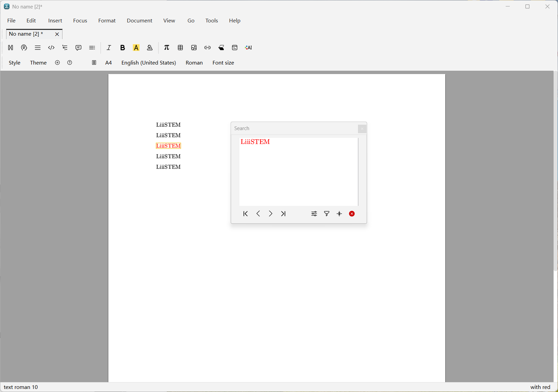Click the pi math insert icon
The width and height of the screenshot is (558, 392).
tap(167, 48)
